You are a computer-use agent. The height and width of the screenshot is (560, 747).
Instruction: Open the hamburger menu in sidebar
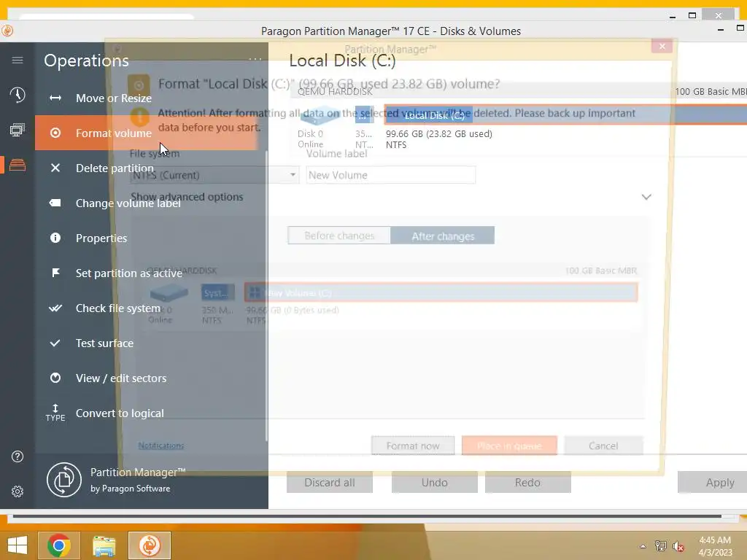coord(18,60)
